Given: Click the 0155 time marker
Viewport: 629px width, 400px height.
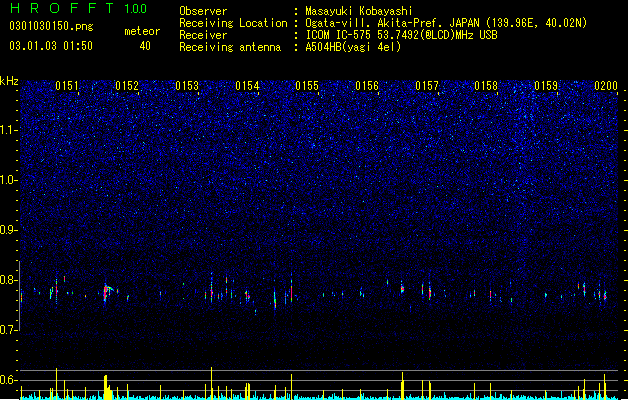Looking at the screenshot, I should point(307,86).
